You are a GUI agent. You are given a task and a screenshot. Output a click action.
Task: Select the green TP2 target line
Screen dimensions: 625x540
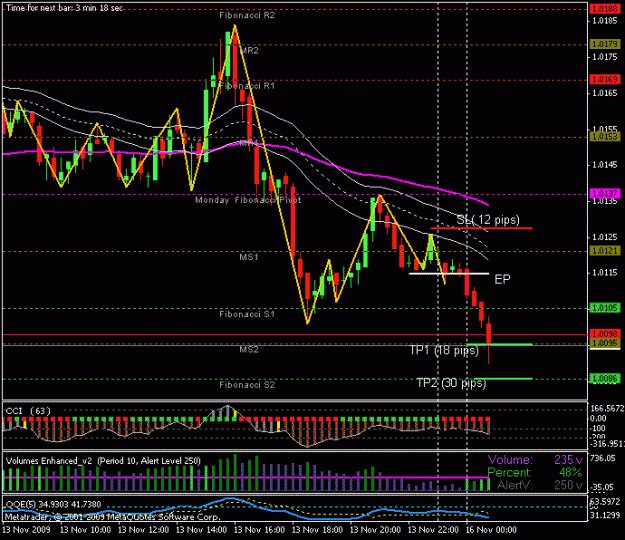click(x=503, y=379)
